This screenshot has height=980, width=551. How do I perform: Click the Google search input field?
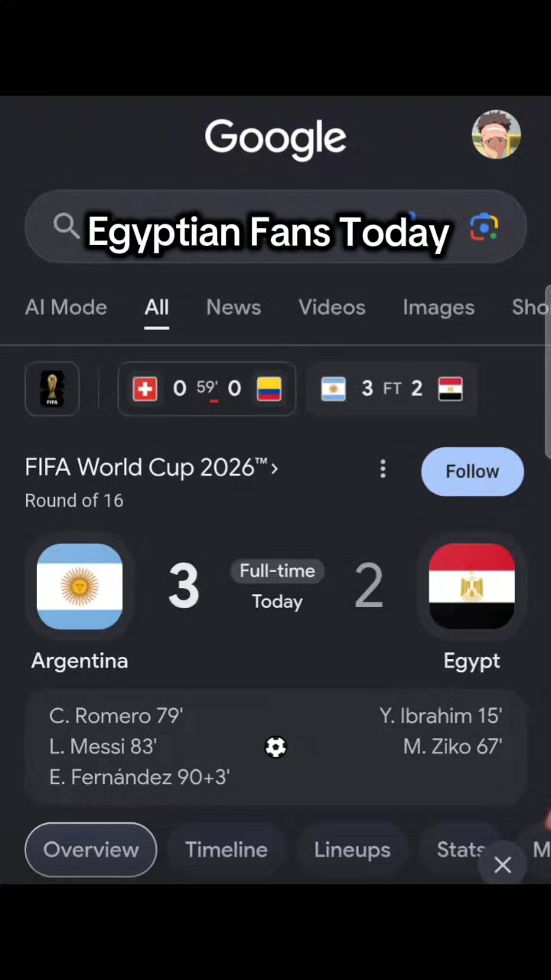click(x=275, y=227)
